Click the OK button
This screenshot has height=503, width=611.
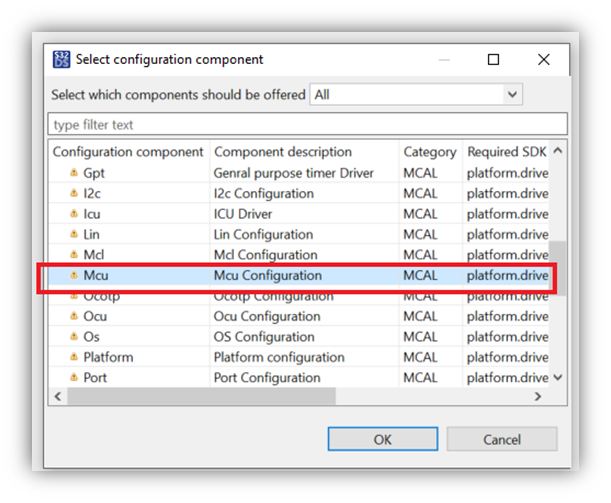(383, 439)
